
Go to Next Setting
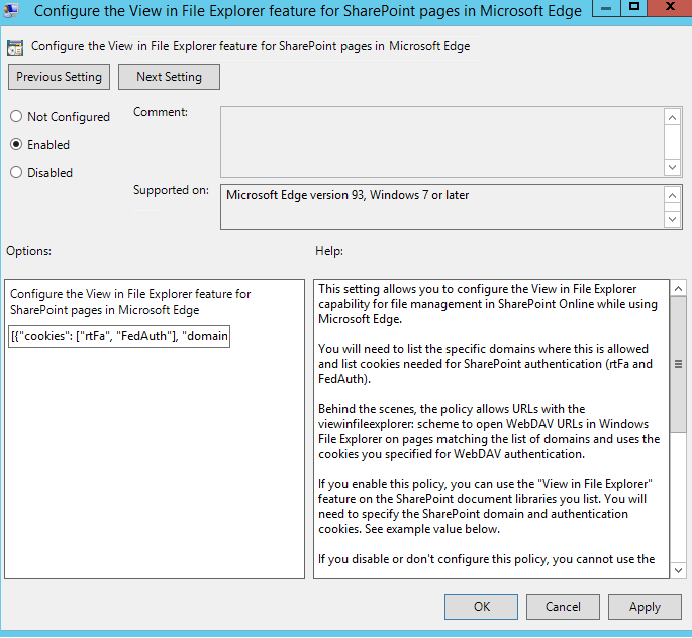pos(169,77)
